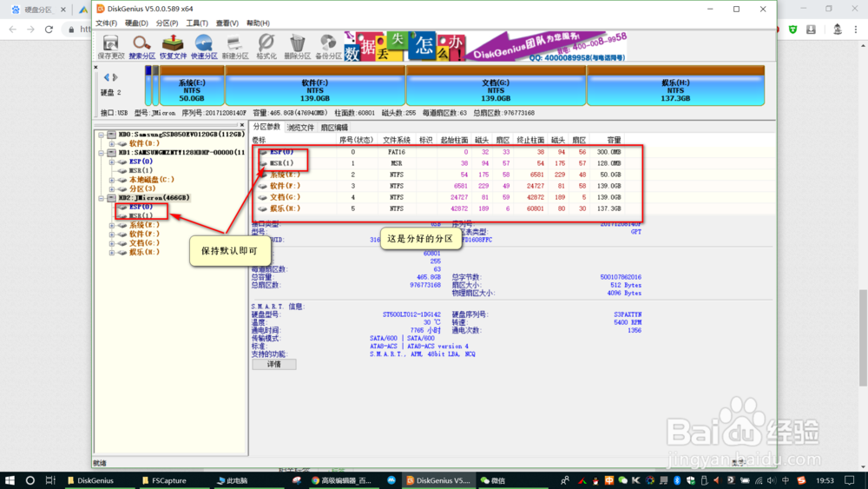This screenshot has height=489, width=868.
Task: Open the 帮助(H) menu
Action: pos(258,23)
